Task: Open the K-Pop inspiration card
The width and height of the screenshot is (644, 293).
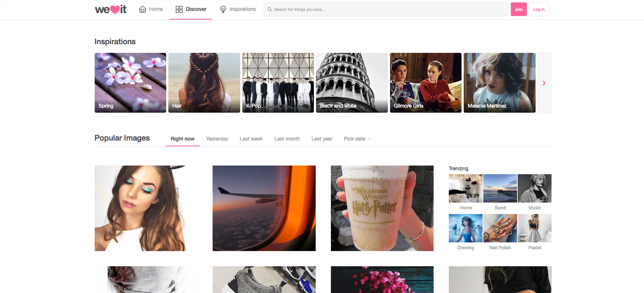Action: (278, 83)
